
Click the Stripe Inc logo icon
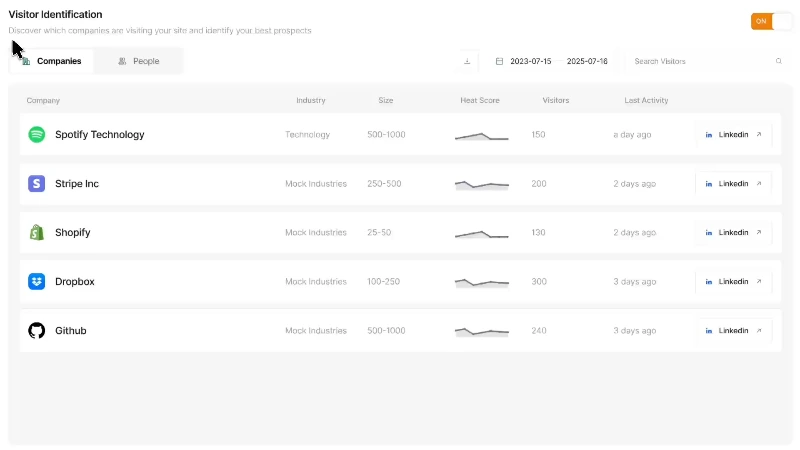coord(36,184)
